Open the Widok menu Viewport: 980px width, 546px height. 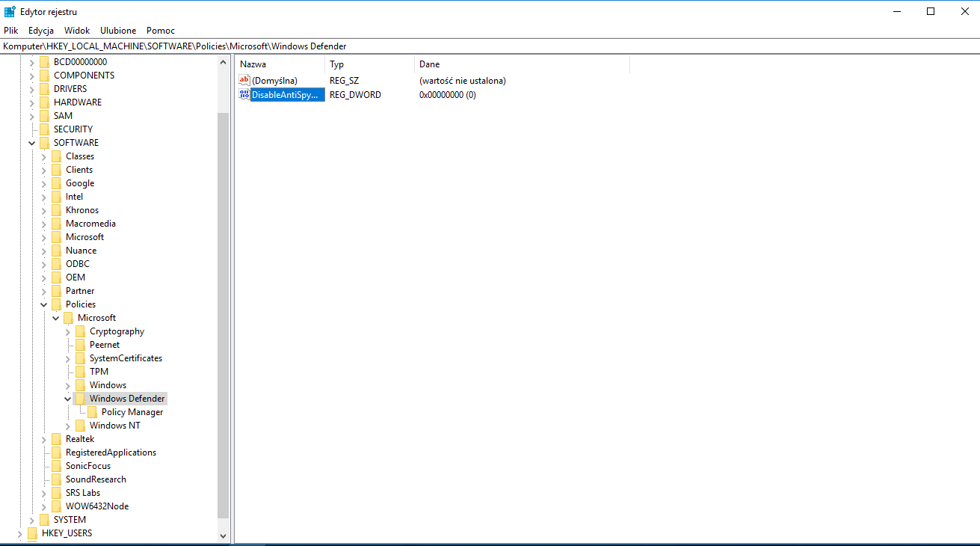77,31
